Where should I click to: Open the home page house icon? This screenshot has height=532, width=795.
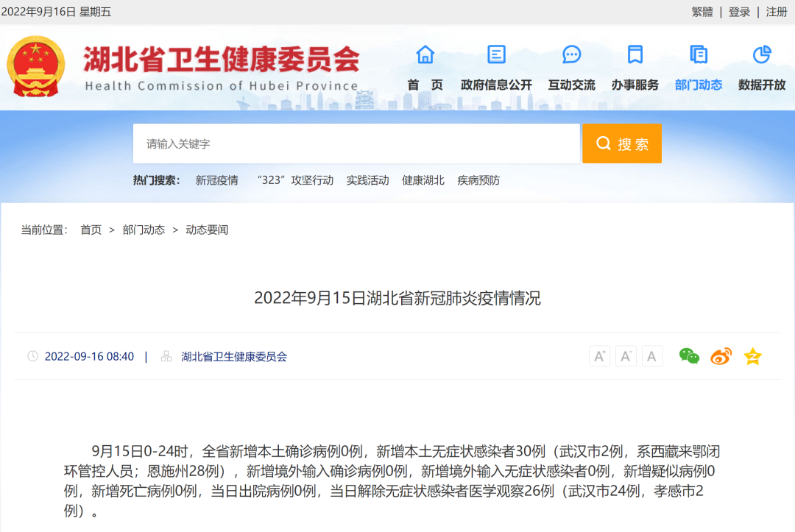point(425,54)
